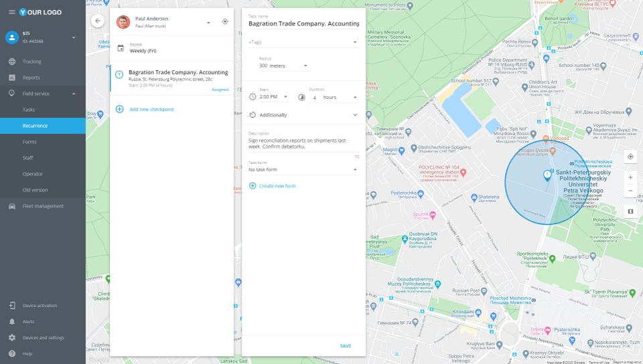Click the Reports chart icon
The height and width of the screenshot is (364, 643).
[x=12, y=78]
